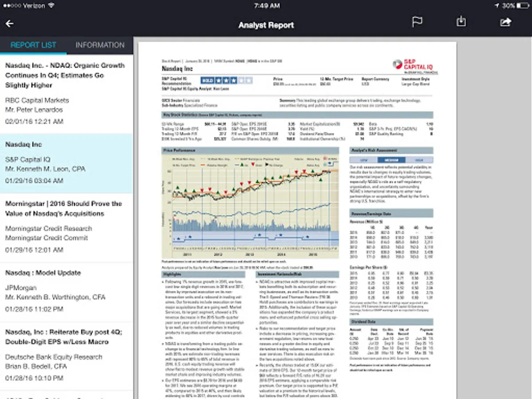Share the analyst report
This screenshot has width=532, height=399.
pos(505,22)
